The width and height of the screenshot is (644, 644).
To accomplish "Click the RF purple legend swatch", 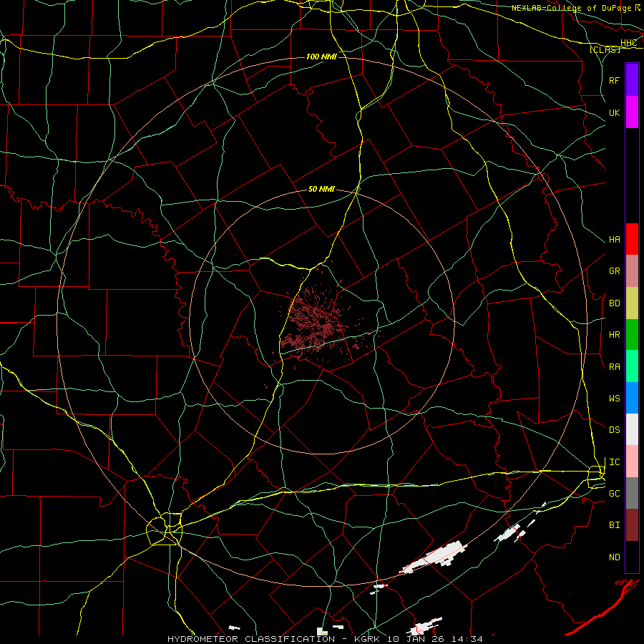I will [x=632, y=80].
